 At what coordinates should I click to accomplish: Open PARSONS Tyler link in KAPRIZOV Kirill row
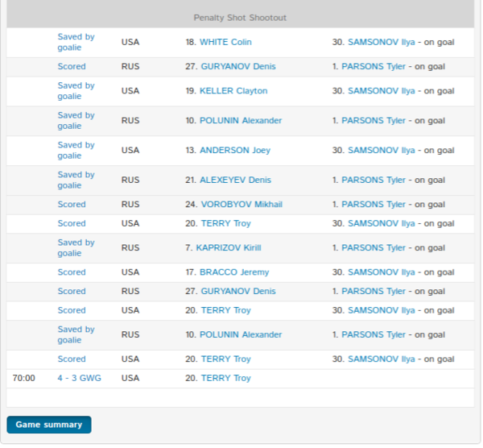(374, 247)
